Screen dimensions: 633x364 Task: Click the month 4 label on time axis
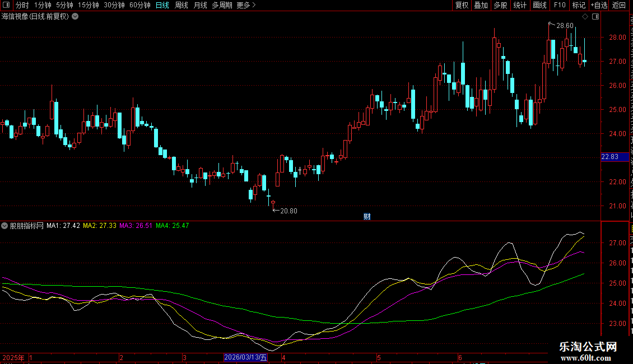click(284, 357)
